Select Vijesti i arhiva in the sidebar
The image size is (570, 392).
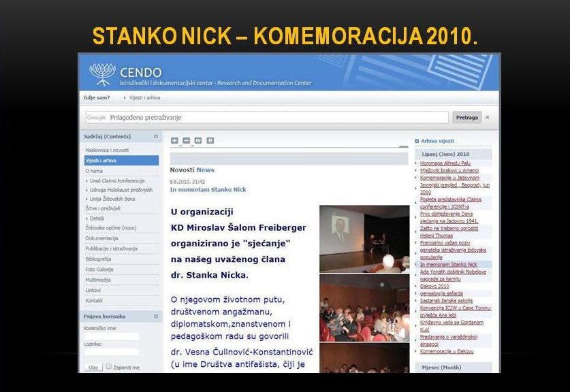[x=101, y=161]
